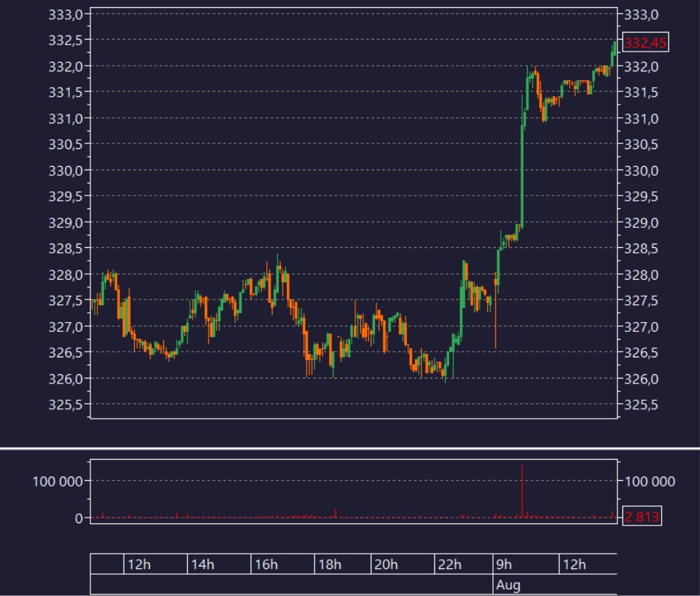Click 328,0 on the left price axis

click(x=66, y=275)
